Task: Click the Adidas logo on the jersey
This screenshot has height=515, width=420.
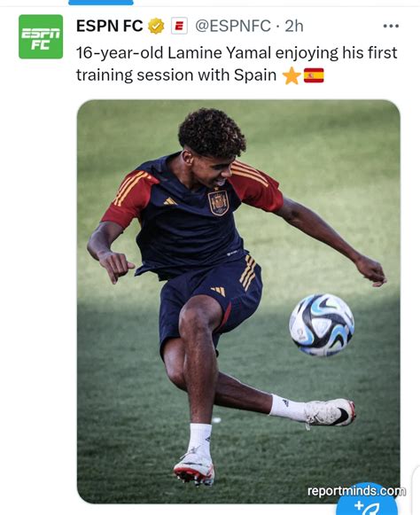Action: pos(170,201)
